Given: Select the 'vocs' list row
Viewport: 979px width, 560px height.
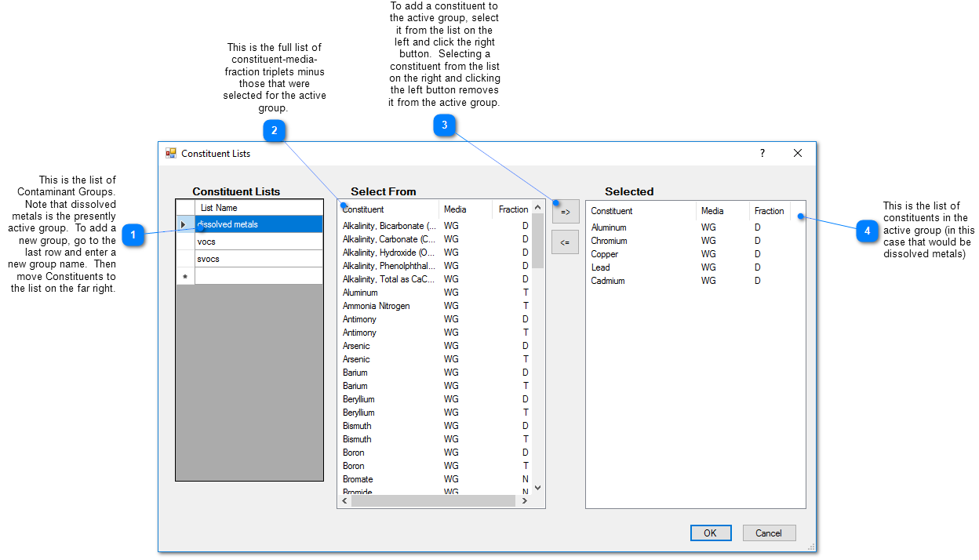Looking at the screenshot, I should click(259, 242).
